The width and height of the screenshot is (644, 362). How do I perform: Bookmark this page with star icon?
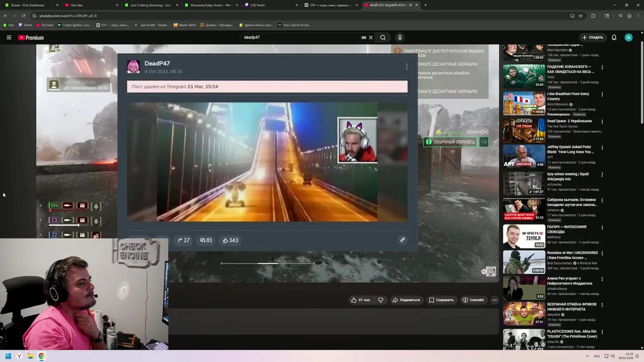pyautogui.click(x=581, y=16)
